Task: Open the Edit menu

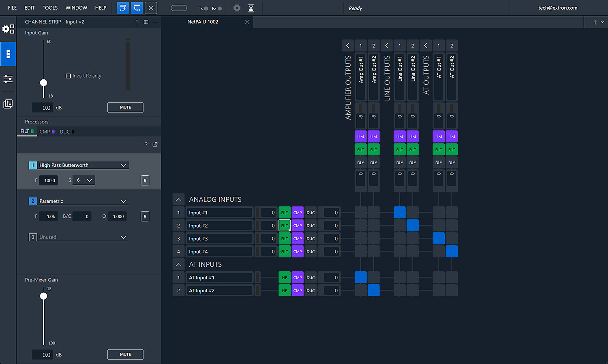Action: (x=30, y=8)
